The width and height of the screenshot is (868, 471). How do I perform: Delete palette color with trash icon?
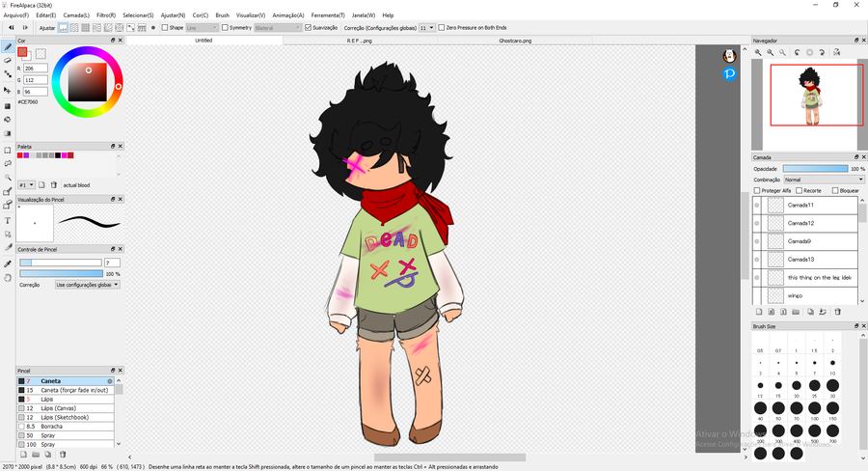tap(54, 185)
